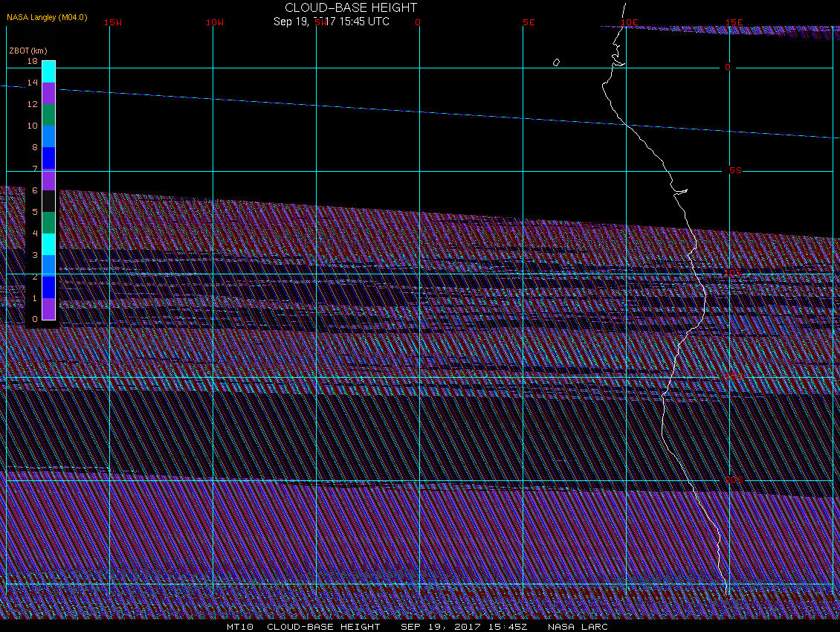Click the legend scale value 14
The height and width of the screenshot is (632, 840).
tap(33, 83)
